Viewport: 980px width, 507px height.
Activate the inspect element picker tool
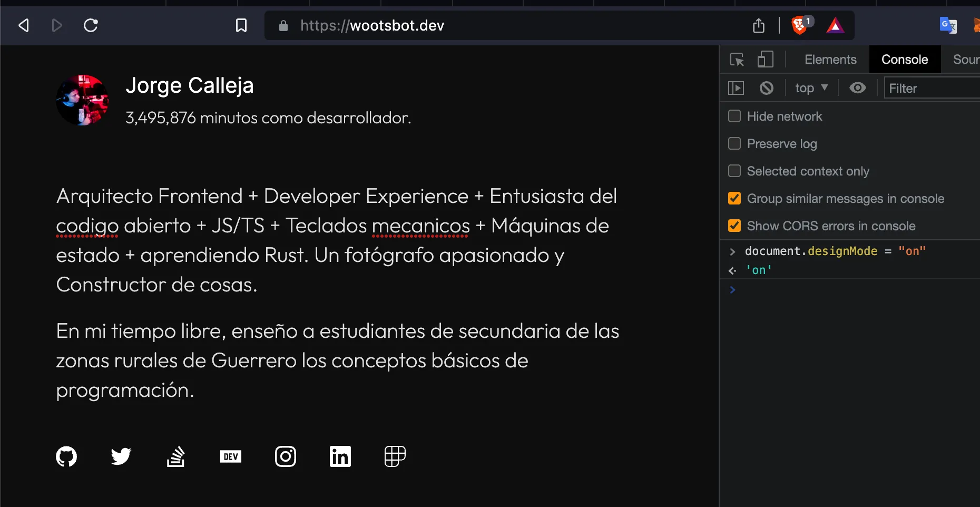click(x=737, y=60)
